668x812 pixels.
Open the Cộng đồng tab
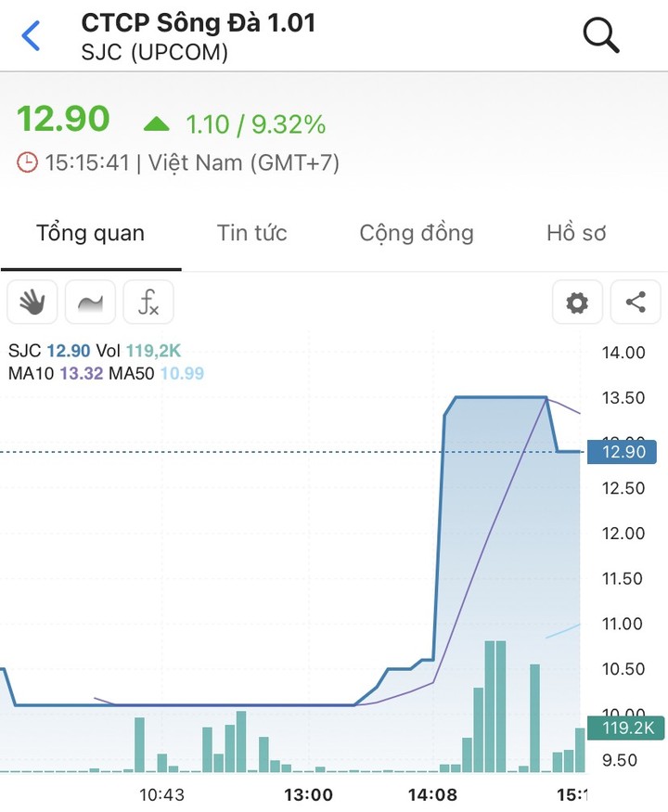[417, 233]
